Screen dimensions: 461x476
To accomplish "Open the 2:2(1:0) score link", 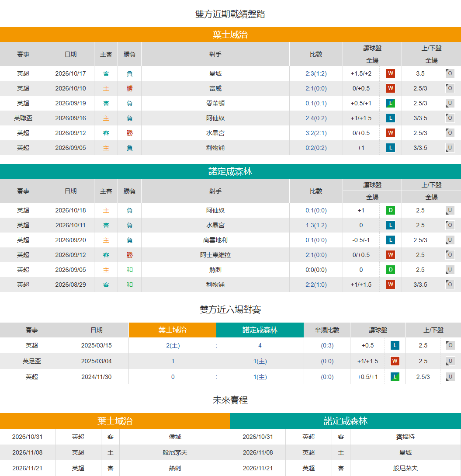I will pos(316,285).
